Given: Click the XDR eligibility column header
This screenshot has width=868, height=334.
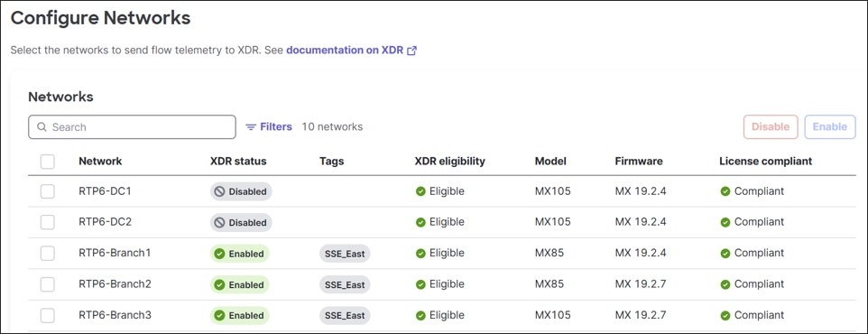Looking at the screenshot, I should point(449,162).
